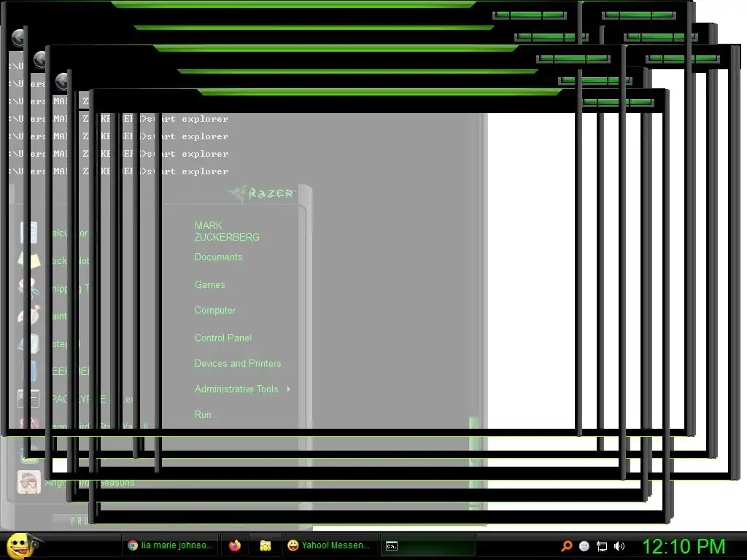The image size is (747, 560).
Task: Open Computer from the Start menu
Action: tap(215, 311)
